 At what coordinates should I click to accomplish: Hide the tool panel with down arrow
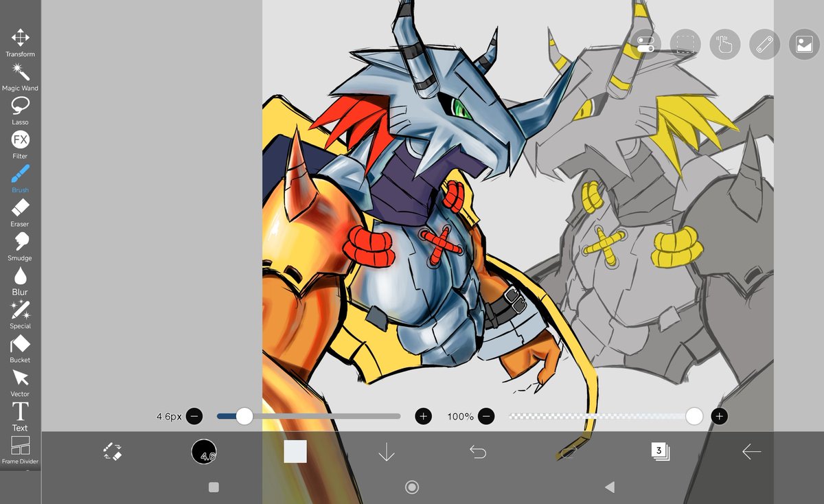387,452
